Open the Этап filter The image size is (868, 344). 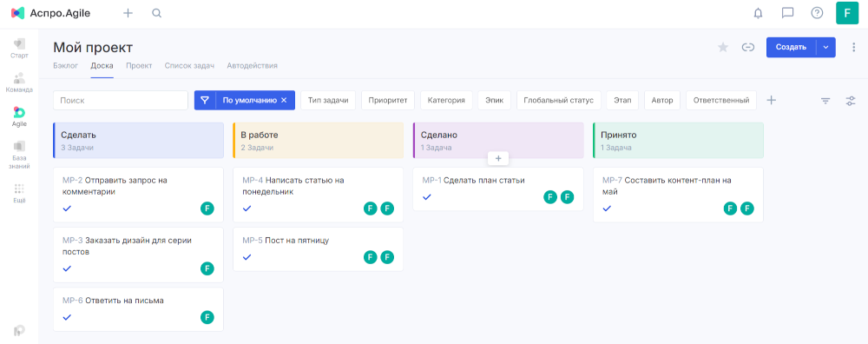622,100
